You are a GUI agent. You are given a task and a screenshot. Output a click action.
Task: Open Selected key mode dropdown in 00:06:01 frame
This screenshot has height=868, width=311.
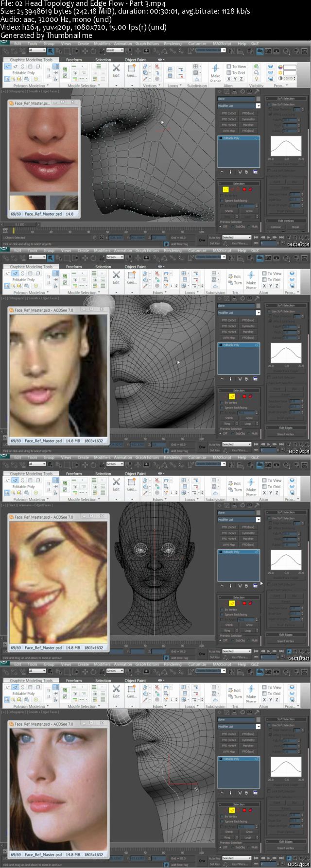tap(237, 238)
